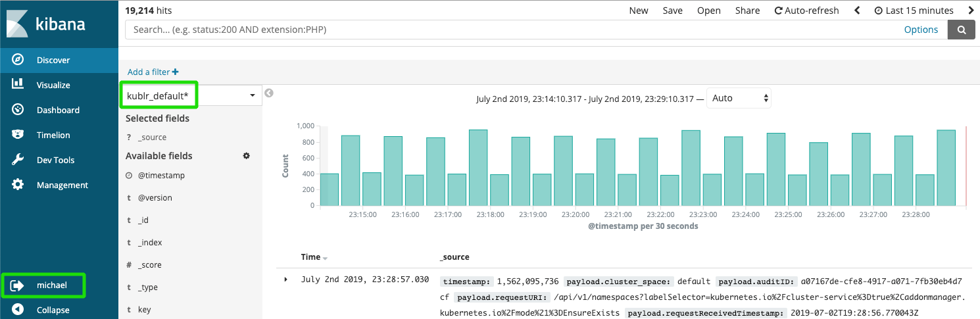Open the Auto interval dropdown
This screenshot has width=980, height=319.
(739, 99)
